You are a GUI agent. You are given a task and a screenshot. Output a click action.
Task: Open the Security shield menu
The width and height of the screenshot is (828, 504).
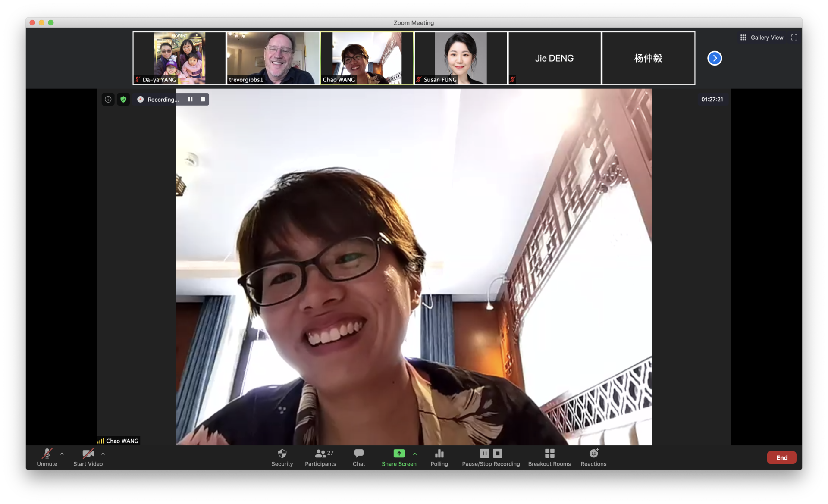[282, 457]
